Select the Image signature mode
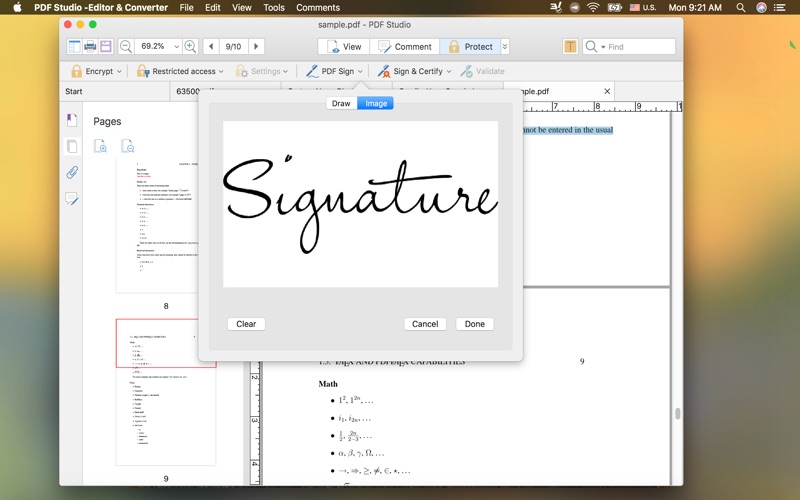800x500 pixels. pos(376,103)
